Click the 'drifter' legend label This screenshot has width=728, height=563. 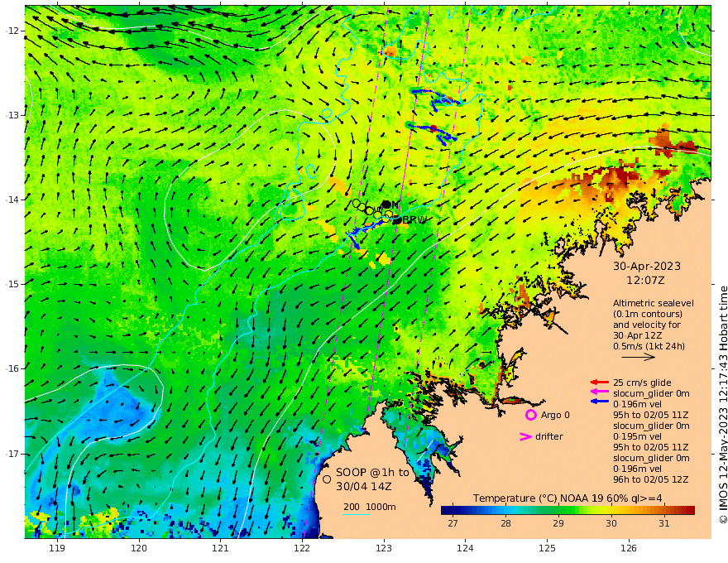548,436
